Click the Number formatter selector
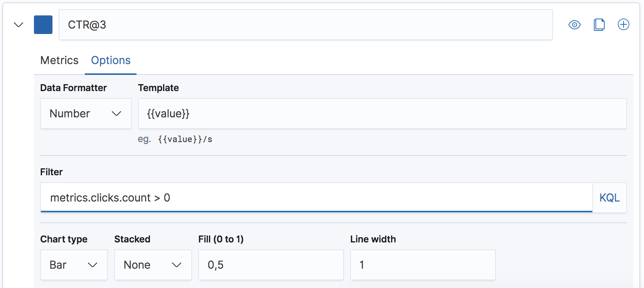644x288 pixels. (x=86, y=114)
